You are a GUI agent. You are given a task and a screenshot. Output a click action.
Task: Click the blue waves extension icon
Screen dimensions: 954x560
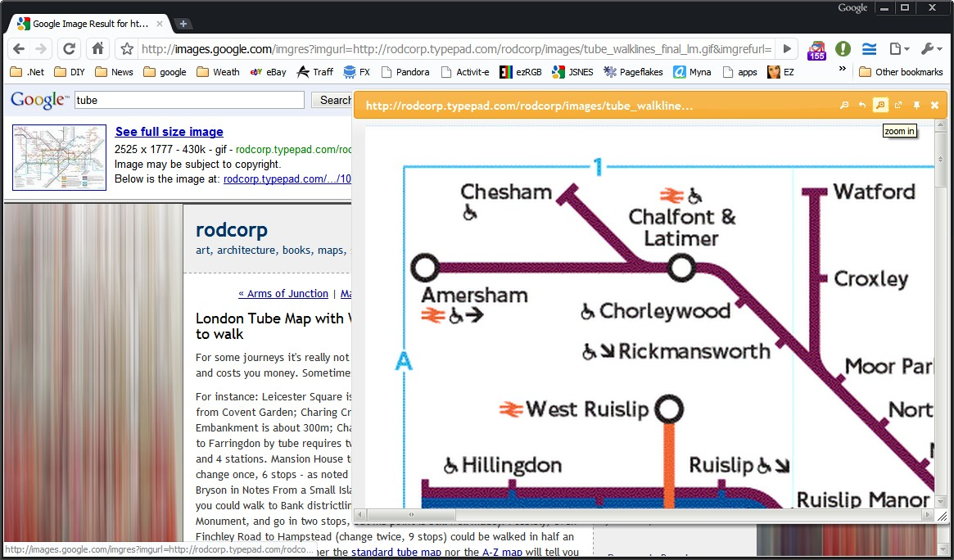point(869,48)
